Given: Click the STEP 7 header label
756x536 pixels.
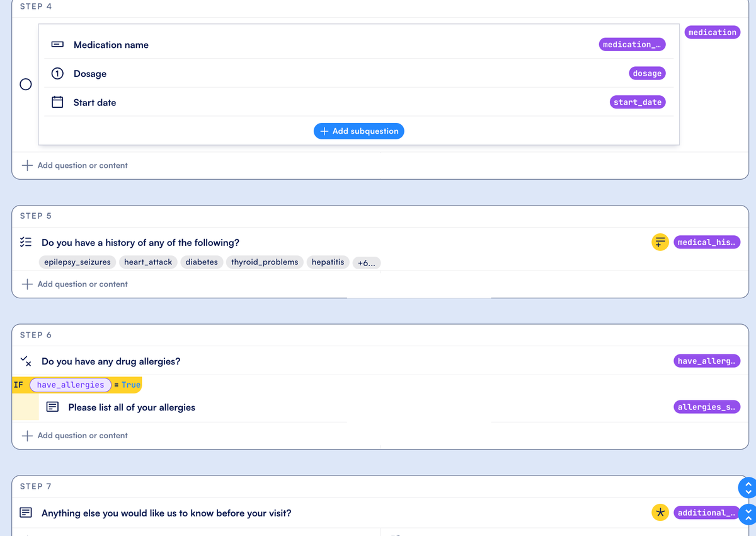Looking at the screenshot, I should pos(36,486).
